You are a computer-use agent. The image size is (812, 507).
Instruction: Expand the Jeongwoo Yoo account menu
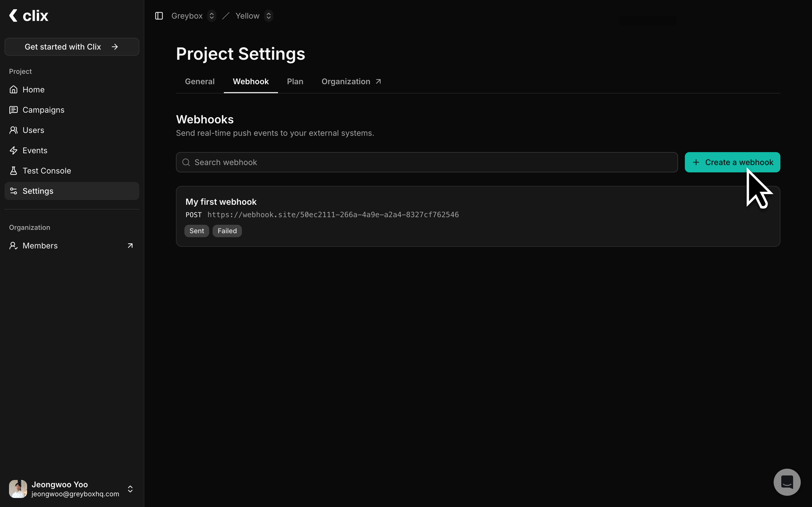point(130,489)
